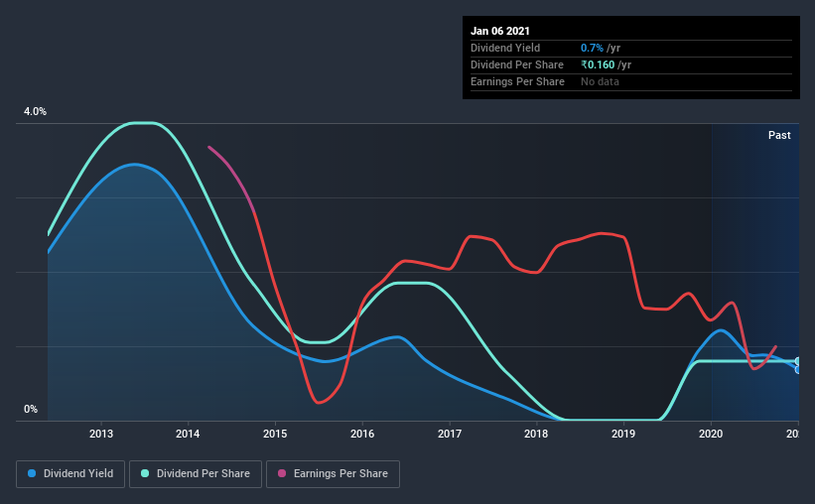
Task: Click the Dividend Per Share tooltip row label
Action: tap(516, 64)
